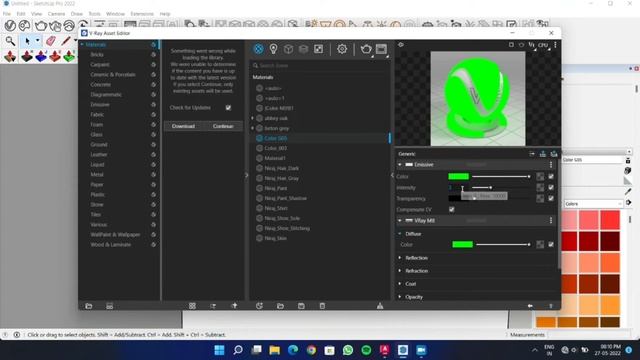Open the preview options three-dot menu
The height and width of the screenshot is (360, 640).
555,45
